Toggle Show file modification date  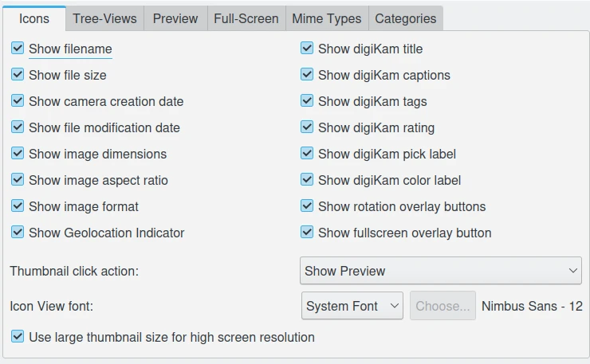[18, 128]
